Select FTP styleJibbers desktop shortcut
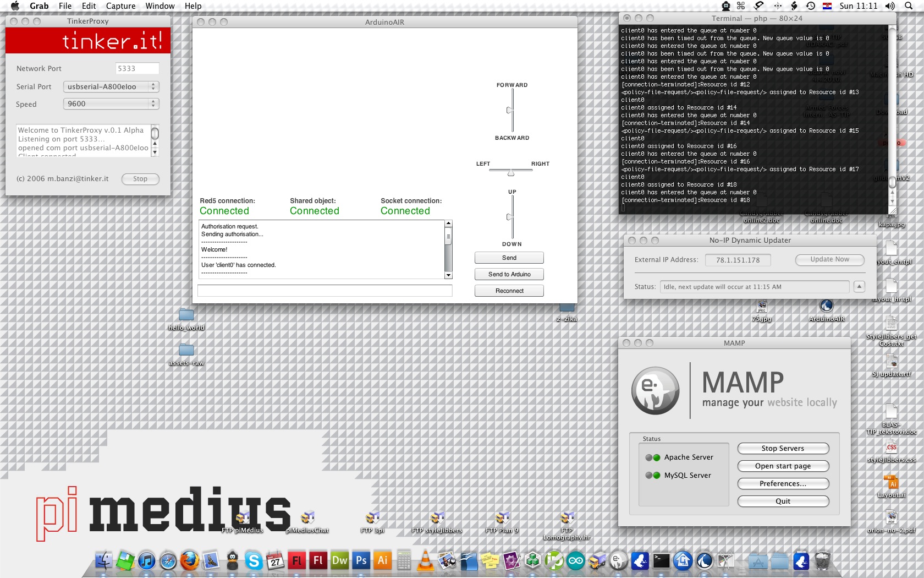Screen dimensions: 924x578 pyautogui.click(x=437, y=522)
